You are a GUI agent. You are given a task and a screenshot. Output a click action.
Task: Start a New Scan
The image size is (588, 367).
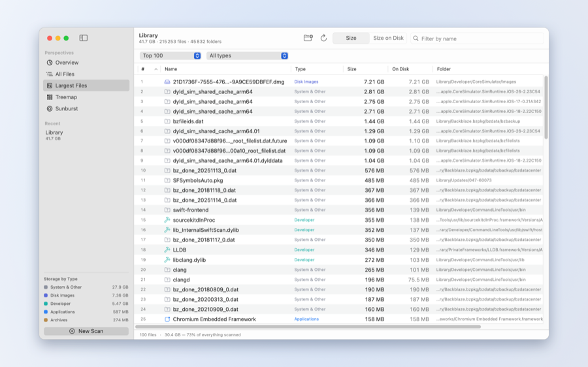pyautogui.click(x=86, y=331)
